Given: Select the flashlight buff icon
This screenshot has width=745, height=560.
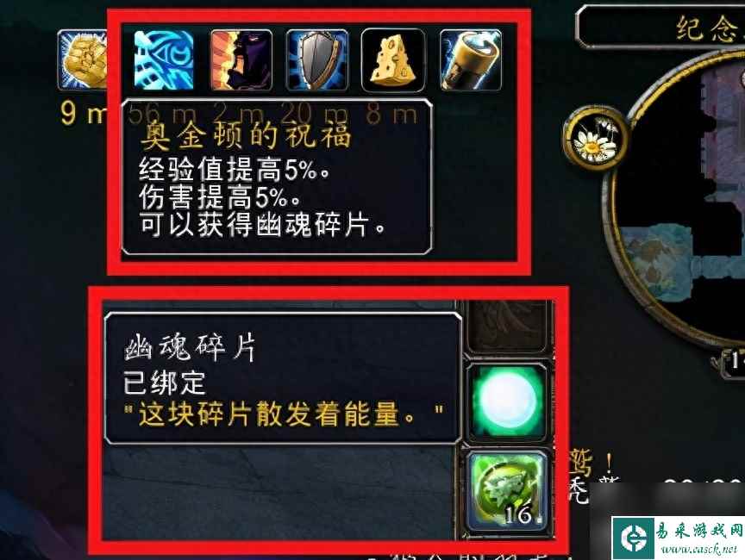Looking at the screenshot, I should [x=471, y=59].
